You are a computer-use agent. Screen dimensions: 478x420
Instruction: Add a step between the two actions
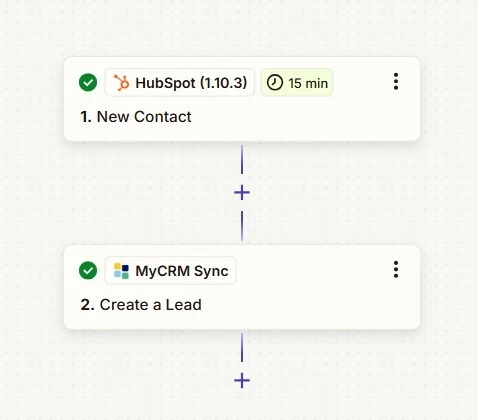coord(242,193)
